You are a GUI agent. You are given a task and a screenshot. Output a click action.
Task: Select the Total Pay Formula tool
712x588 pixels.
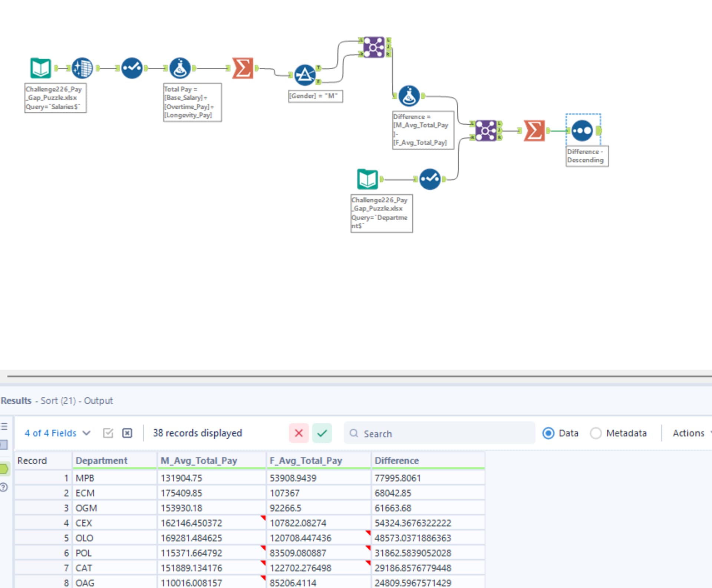tap(180, 68)
